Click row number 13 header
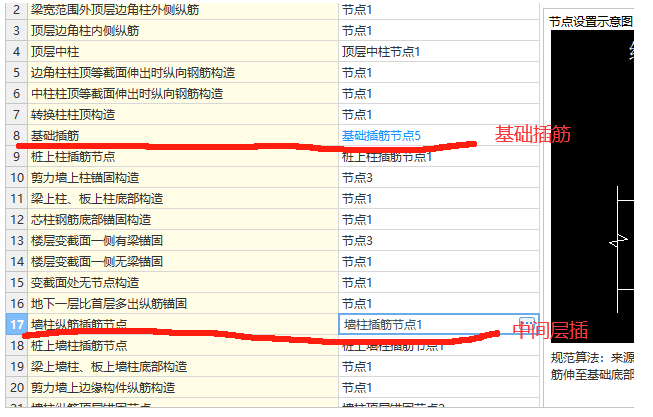The height and width of the screenshot is (417, 653). [x=17, y=240]
